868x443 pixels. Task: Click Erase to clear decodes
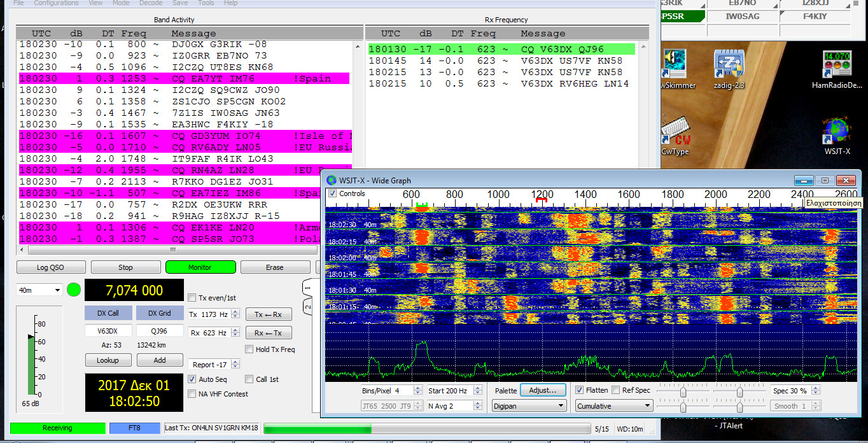[275, 267]
